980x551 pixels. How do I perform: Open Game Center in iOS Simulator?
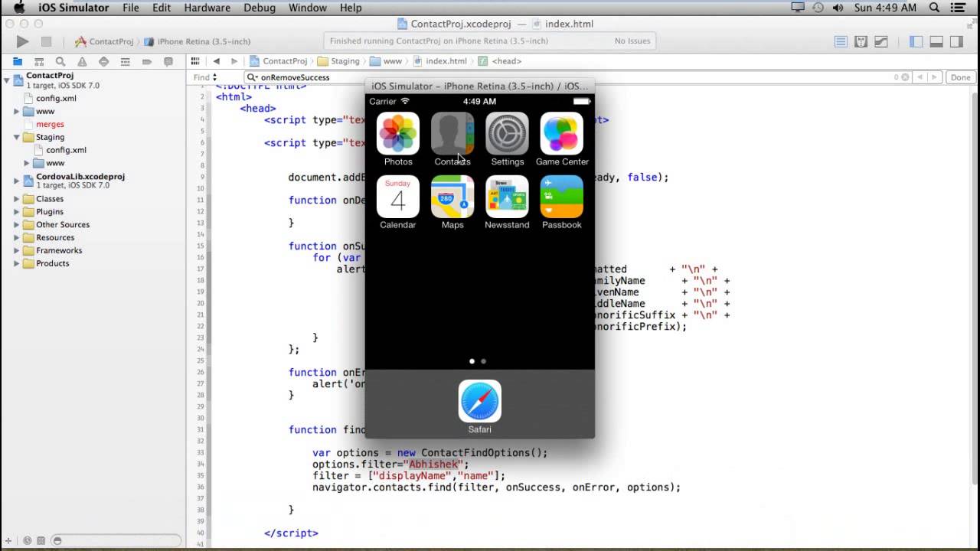562,134
